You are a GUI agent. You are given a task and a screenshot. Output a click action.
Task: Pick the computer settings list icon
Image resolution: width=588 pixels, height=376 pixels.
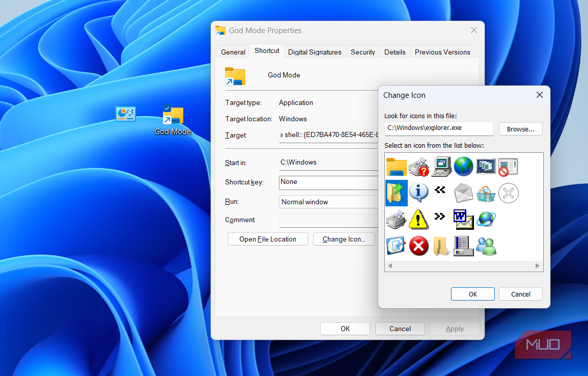[463, 246]
